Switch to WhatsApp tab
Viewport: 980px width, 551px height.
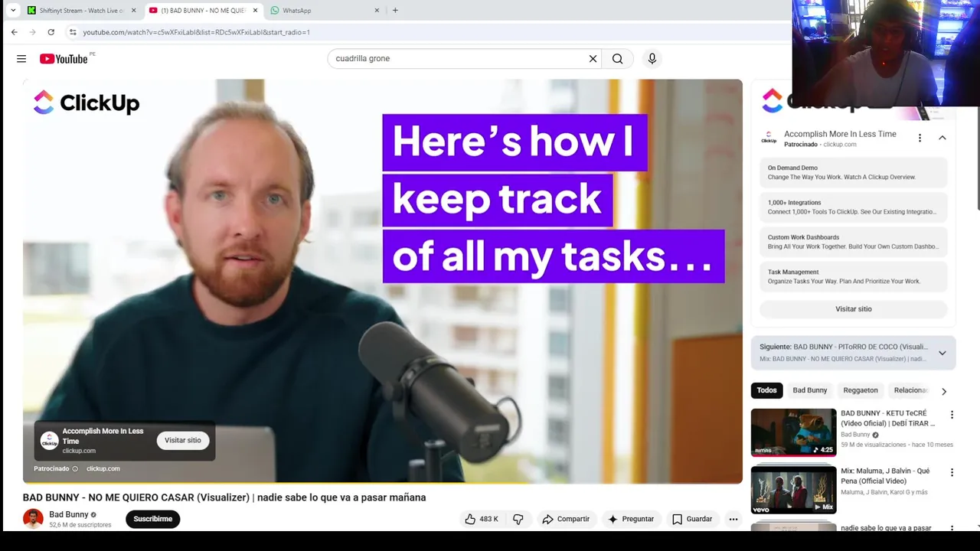click(x=325, y=11)
